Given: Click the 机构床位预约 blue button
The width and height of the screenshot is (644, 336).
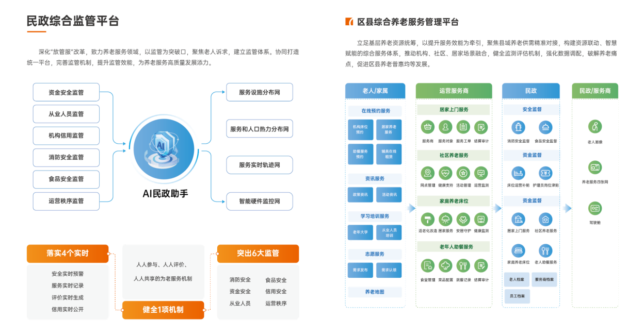Looking at the screenshot, I should [361, 129].
